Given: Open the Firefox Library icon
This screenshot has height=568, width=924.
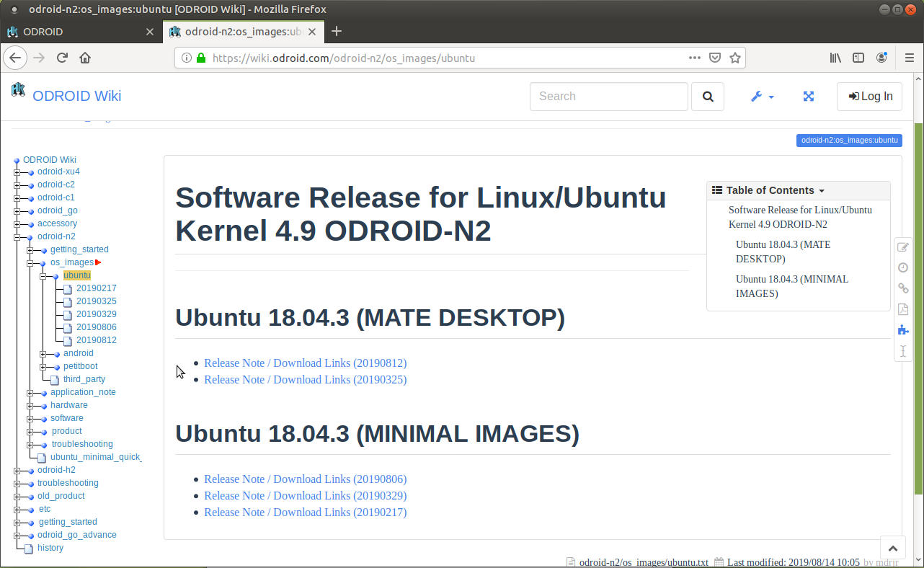Looking at the screenshot, I should (x=835, y=58).
